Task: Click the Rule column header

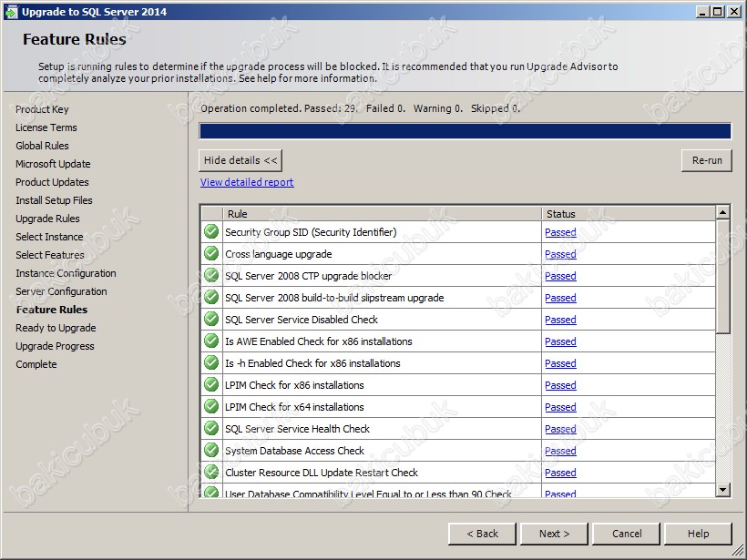Action: click(382, 214)
